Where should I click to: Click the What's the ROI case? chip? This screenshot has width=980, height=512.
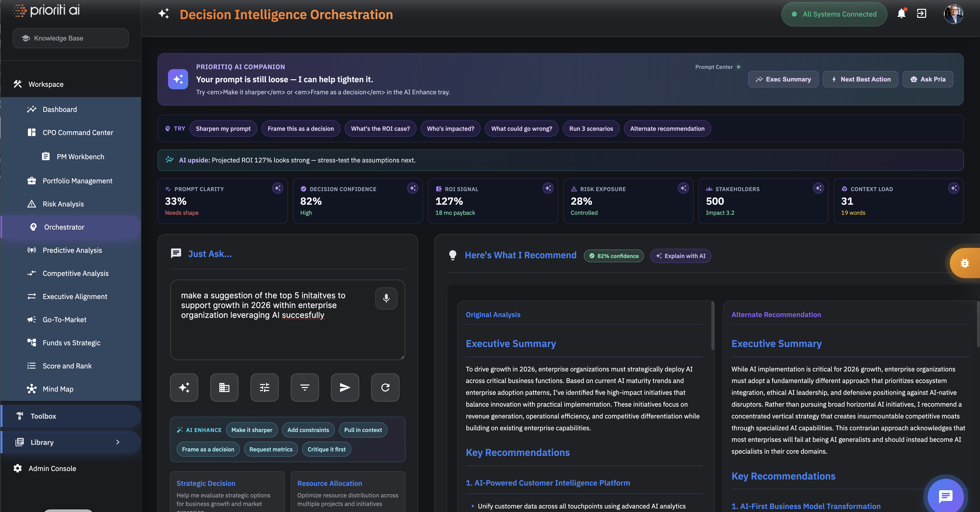click(x=380, y=129)
